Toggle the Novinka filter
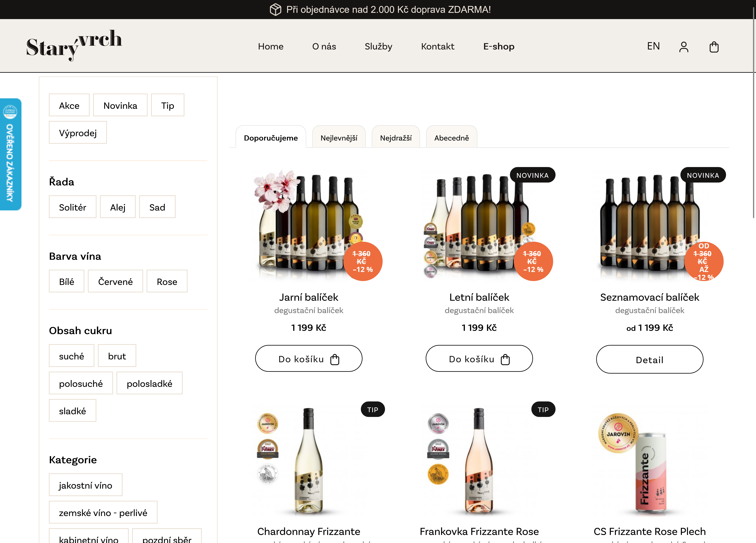This screenshot has width=756, height=543. 120,105
